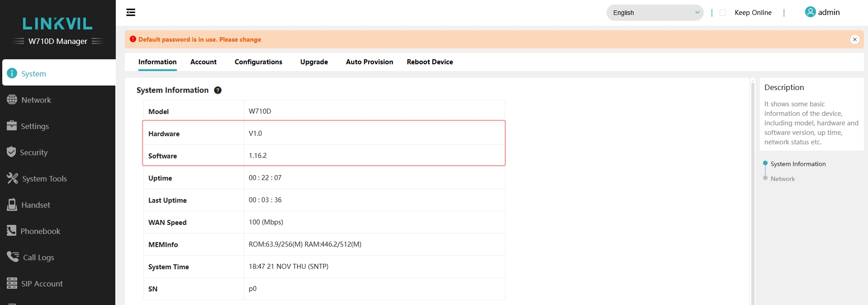The image size is (868, 305).
Task: Click the SIP Account server icon
Action: pos(12,283)
